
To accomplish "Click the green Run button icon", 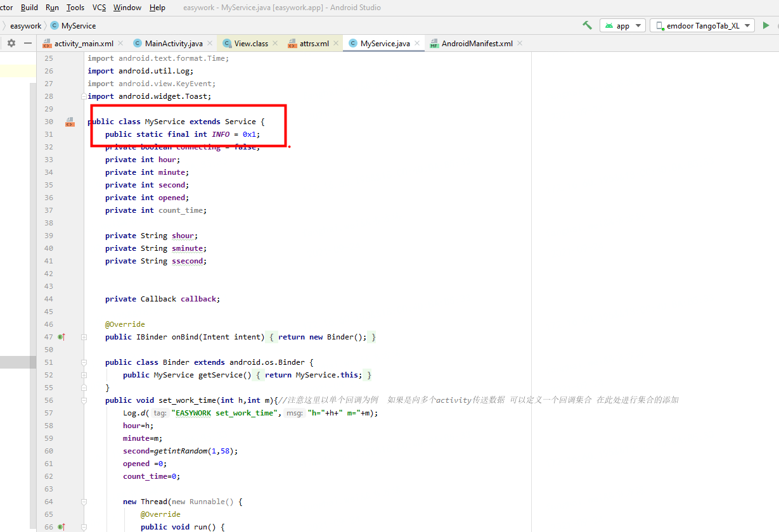I will click(766, 25).
